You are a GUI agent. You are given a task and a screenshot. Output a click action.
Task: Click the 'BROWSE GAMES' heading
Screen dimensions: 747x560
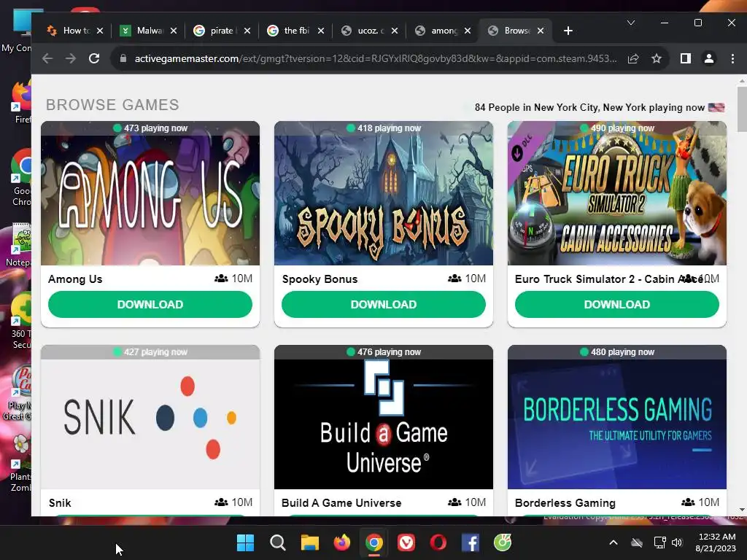(x=112, y=105)
